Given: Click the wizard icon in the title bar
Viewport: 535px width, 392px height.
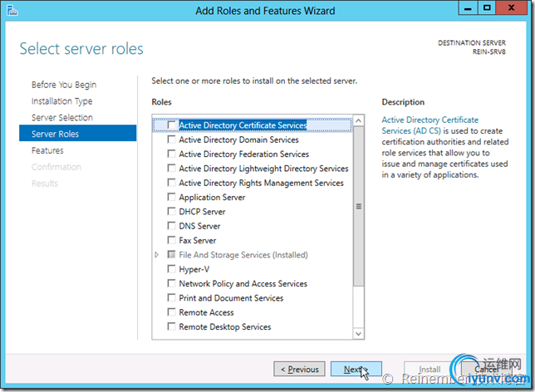Looking at the screenshot, I should point(12,10).
